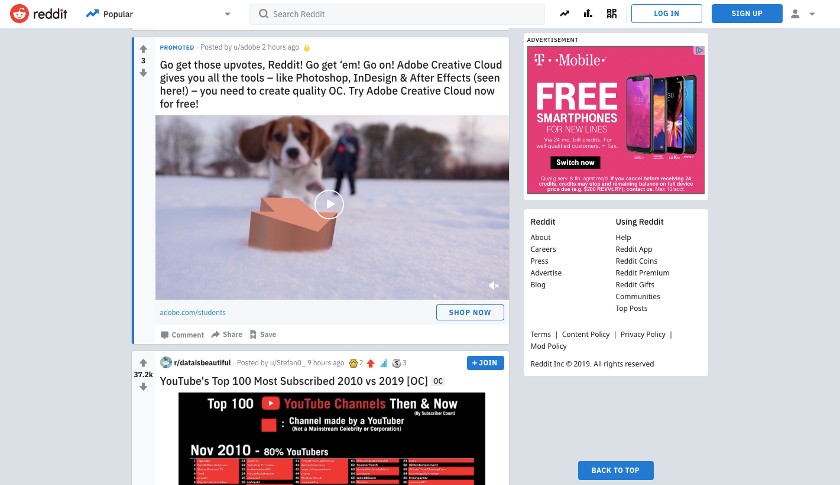840x485 pixels.
Task: Open the Popular trending arrow icon in header
Action: (564, 13)
